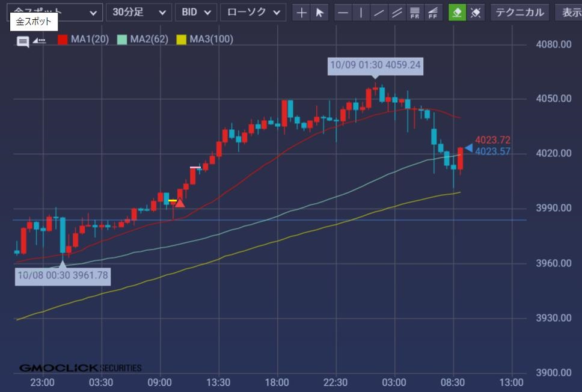This screenshot has width=582, height=392.
Task: Click the 09:00 time axis label
Action: pyautogui.click(x=159, y=382)
